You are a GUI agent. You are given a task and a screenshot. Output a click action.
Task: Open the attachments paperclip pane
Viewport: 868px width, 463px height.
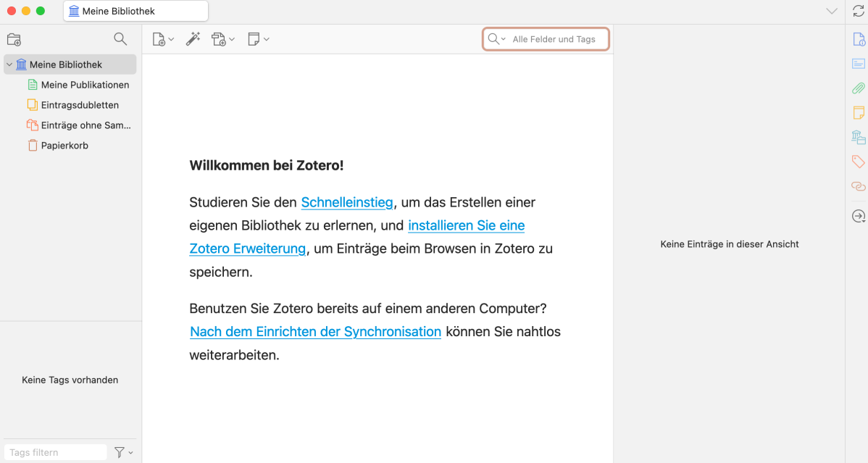858,88
